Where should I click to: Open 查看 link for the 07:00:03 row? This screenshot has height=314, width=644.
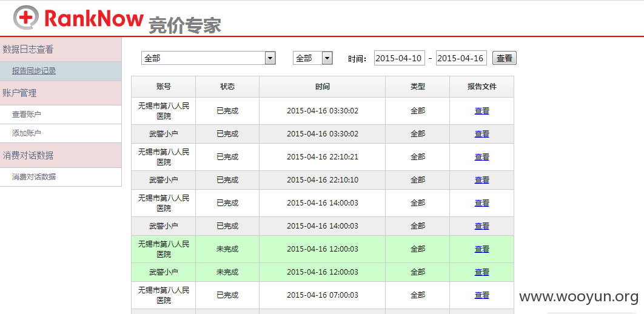pyautogui.click(x=481, y=295)
